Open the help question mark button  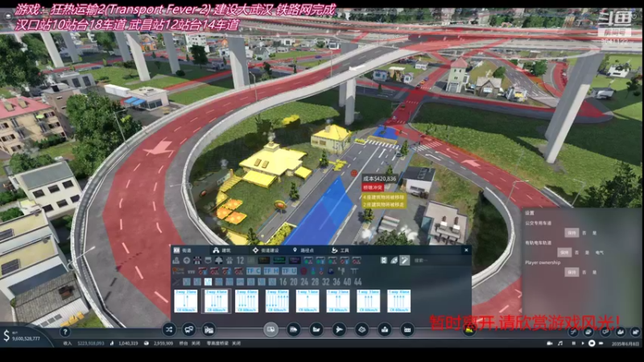65,331
